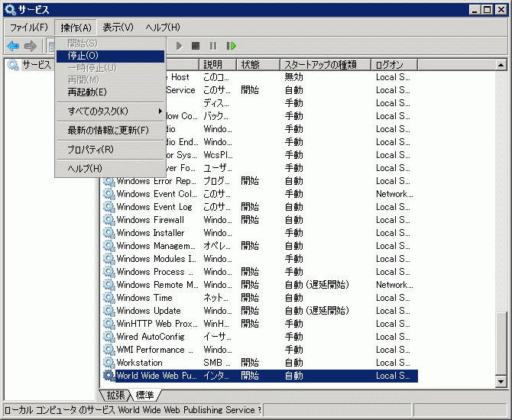Open the ヘルプ(H) menu in menu bar
Image resolution: width=512 pixels, height=420 pixels.
(x=163, y=27)
